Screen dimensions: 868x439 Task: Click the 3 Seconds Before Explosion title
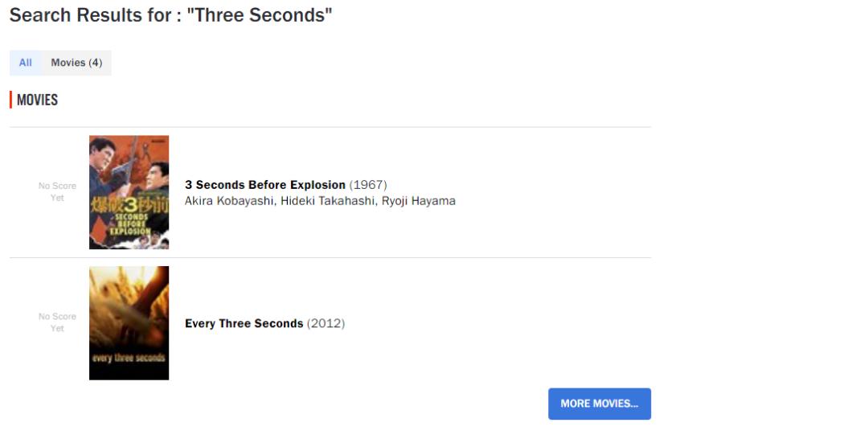(x=265, y=185)
